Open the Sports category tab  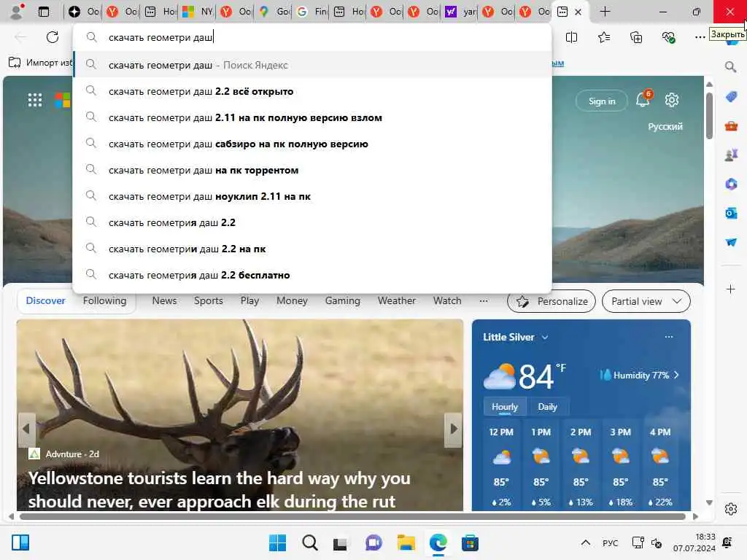[x=208, y=301]
